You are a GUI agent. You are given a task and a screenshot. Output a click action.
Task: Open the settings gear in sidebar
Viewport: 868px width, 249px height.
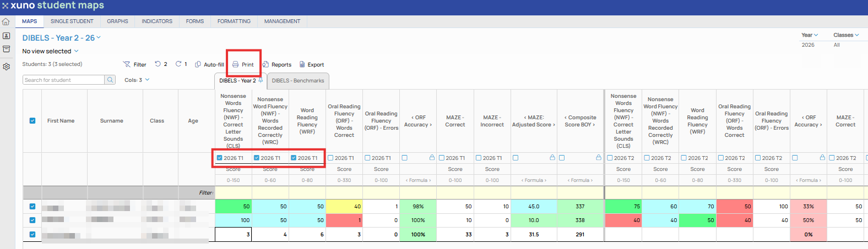click(6, 67)
